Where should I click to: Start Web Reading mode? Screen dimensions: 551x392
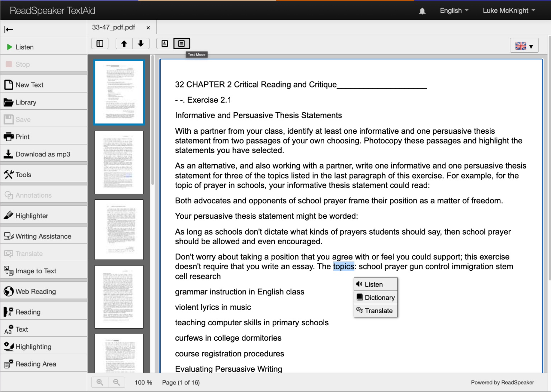tap(35, 291)
